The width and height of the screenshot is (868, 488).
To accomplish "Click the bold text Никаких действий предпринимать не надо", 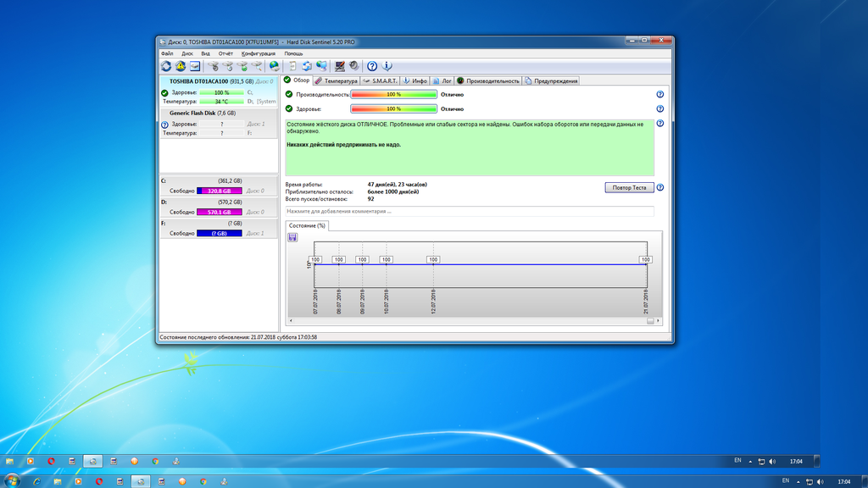I will 344,145.
